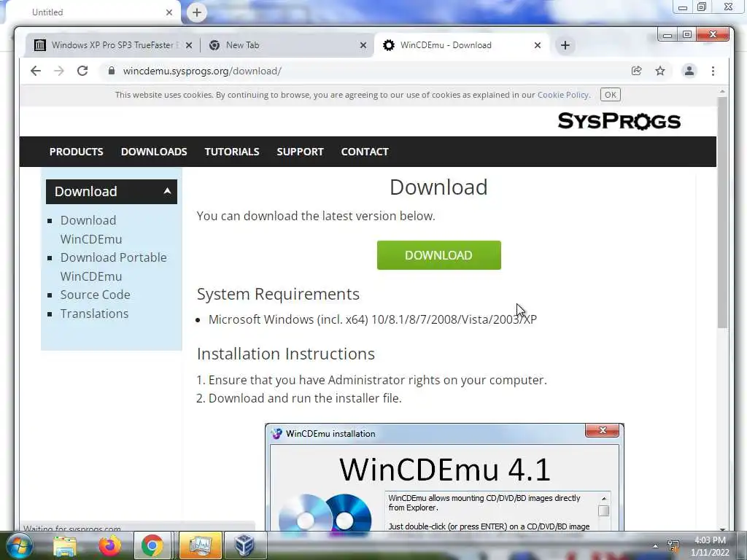
Task: Open Chrome's three-dot menu
Action: tap(713, 71)
